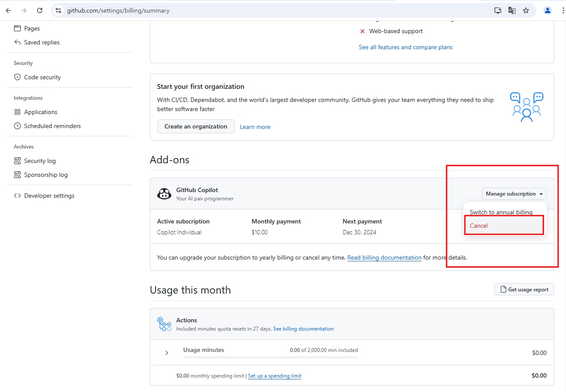Click the Developer settings code icon
Viewport: 566px width, 392px height.
[x=17, y=196]
